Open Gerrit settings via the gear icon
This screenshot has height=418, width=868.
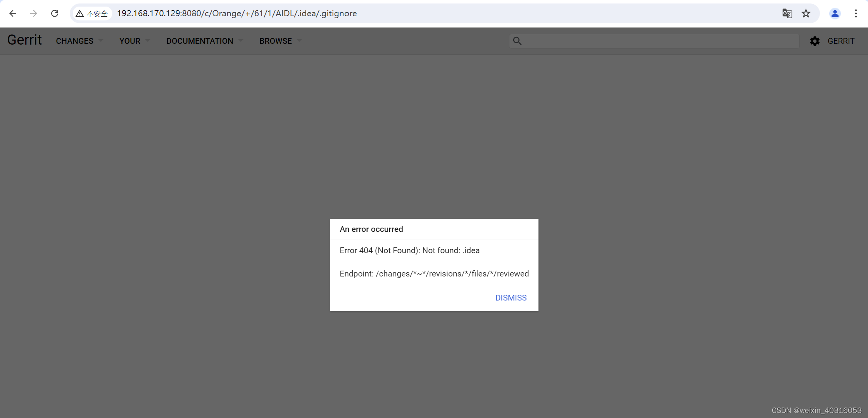(815, 41)
